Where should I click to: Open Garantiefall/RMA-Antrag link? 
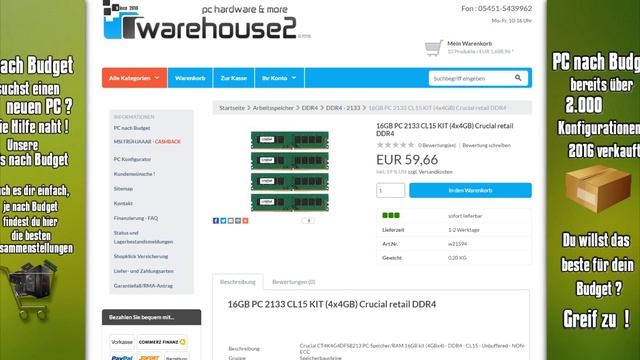pyautogui.click(x=143, y=286)
